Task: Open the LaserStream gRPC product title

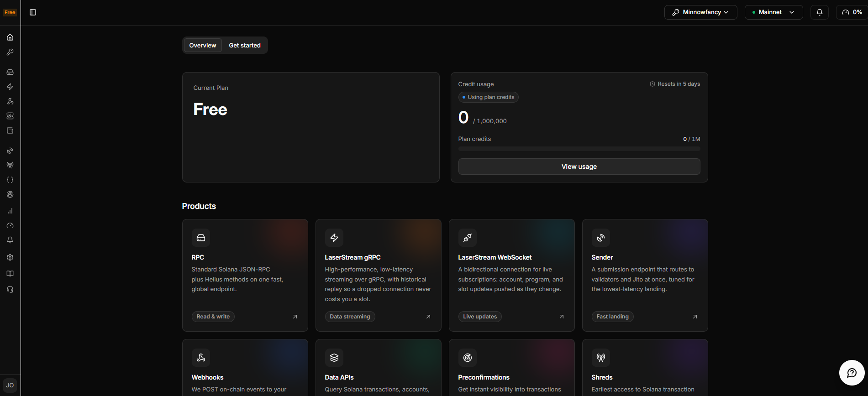Action: [x=352, y=257]
